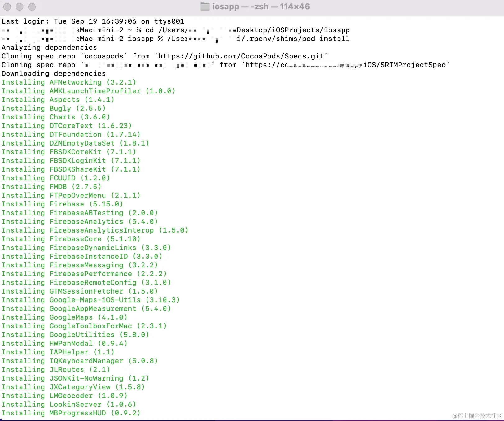
Task: Click 'Installing FirebaseMessaging (3.2.2)' line
Action: [80, 265]
